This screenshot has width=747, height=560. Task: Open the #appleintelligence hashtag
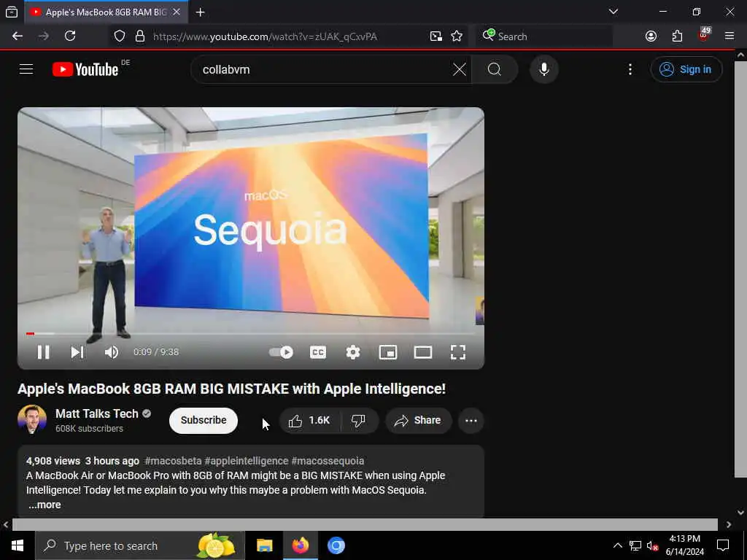point(247,461)
